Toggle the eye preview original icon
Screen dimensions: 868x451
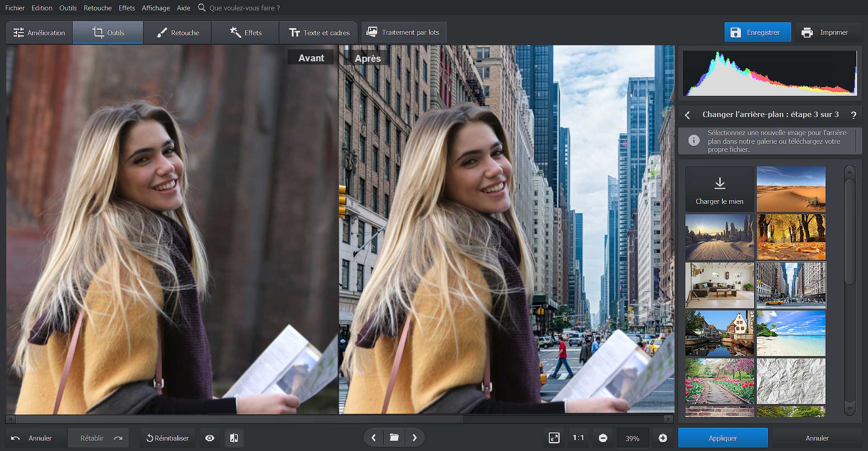coord(210,438)
